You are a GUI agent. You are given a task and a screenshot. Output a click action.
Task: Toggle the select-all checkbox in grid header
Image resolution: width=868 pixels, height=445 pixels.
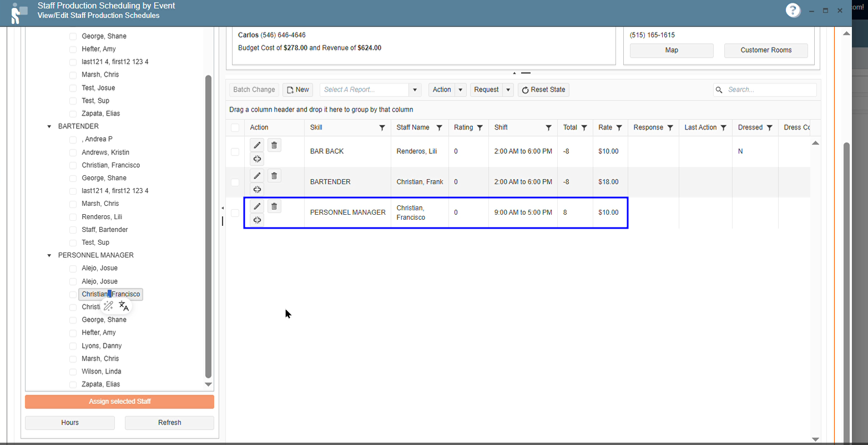point(235,128)
